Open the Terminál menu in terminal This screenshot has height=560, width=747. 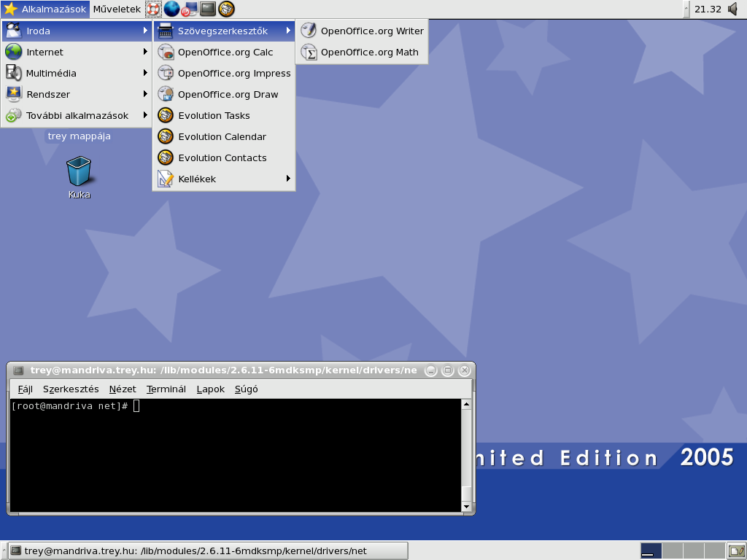(x=166, y=389)
